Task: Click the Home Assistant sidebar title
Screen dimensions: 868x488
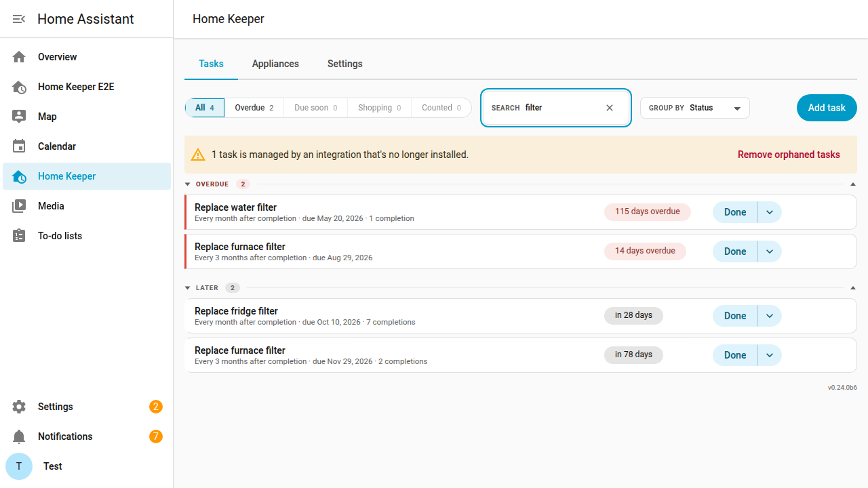Action: point(85,19)
